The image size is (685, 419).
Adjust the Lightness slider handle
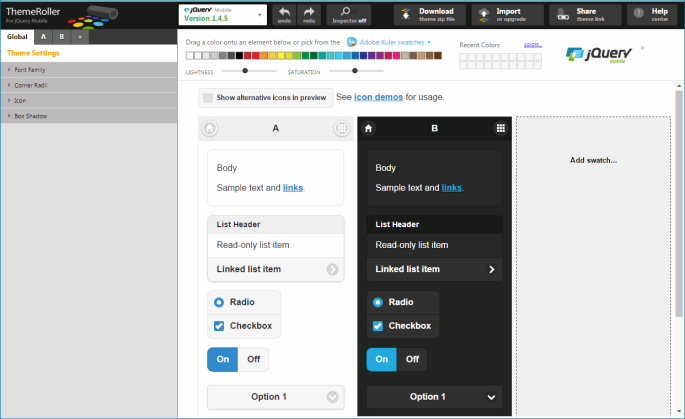(245, 71)
